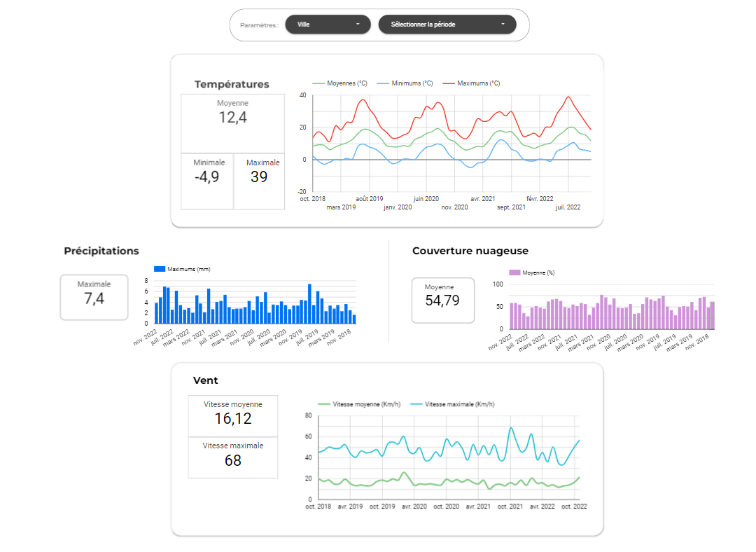Select the Maximale 7,4 precipitation card
Screen dimensions: 756x552
[94, 297]
